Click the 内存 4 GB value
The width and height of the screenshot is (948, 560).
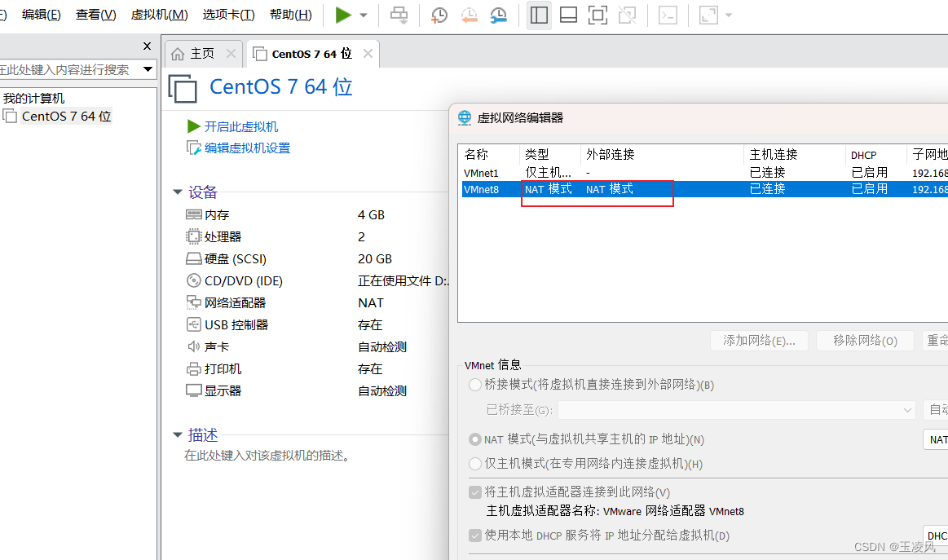371,214
